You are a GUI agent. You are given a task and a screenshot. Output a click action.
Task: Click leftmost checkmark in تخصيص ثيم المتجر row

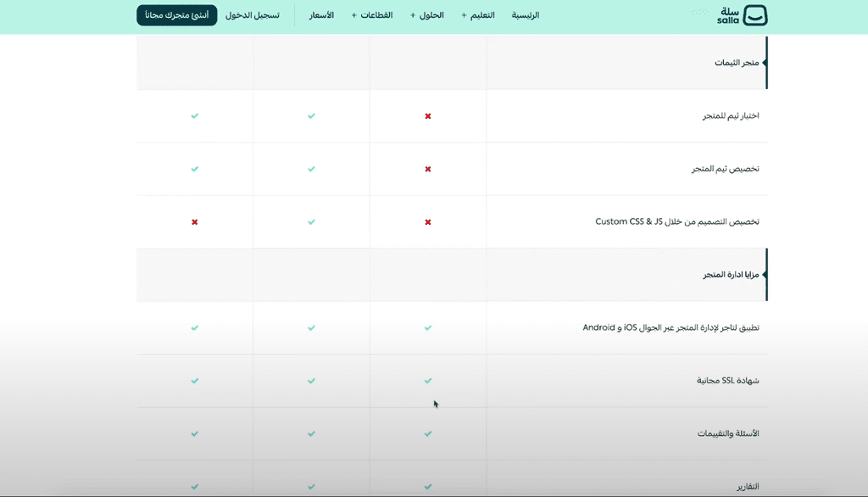click(x=194, y=169)
